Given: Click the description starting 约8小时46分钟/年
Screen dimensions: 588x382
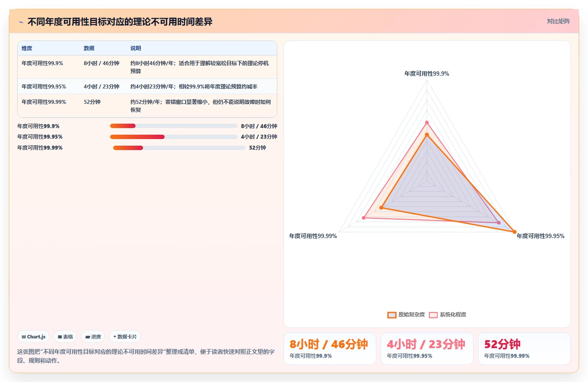Looking at the screenshot, I should tap(199, 67).
